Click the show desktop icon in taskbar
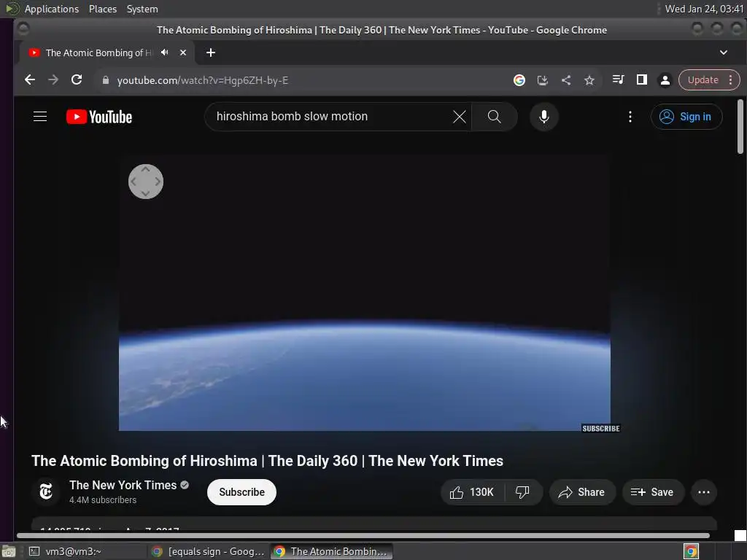747x560 pixels. [8, 551]
